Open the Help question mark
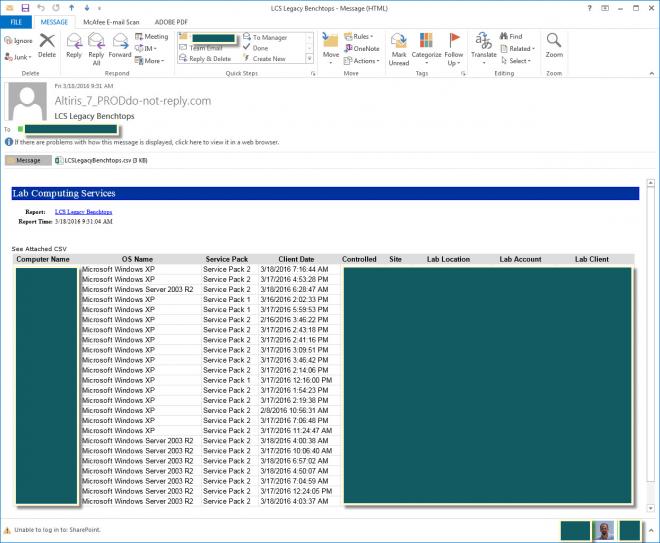 [x=589, y=8]
